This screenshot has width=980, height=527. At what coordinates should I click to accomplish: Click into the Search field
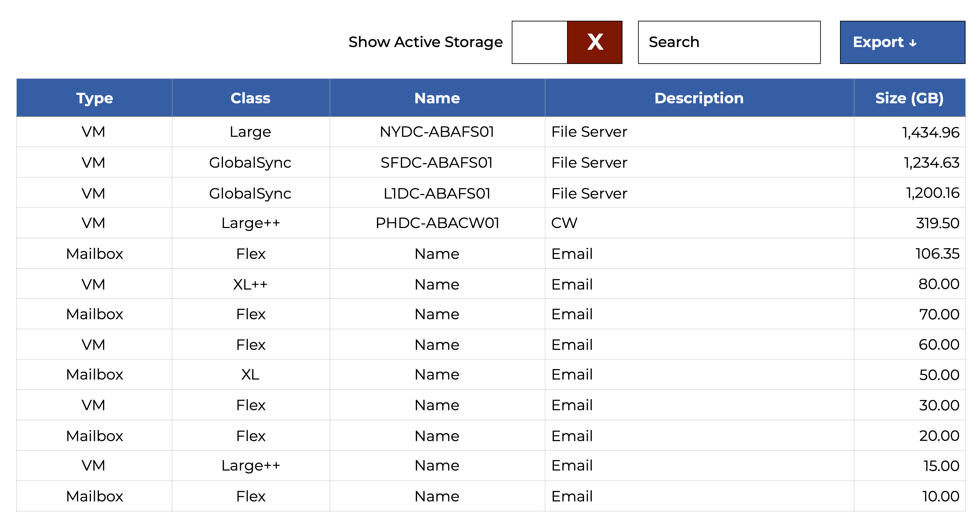coord(728,42)
